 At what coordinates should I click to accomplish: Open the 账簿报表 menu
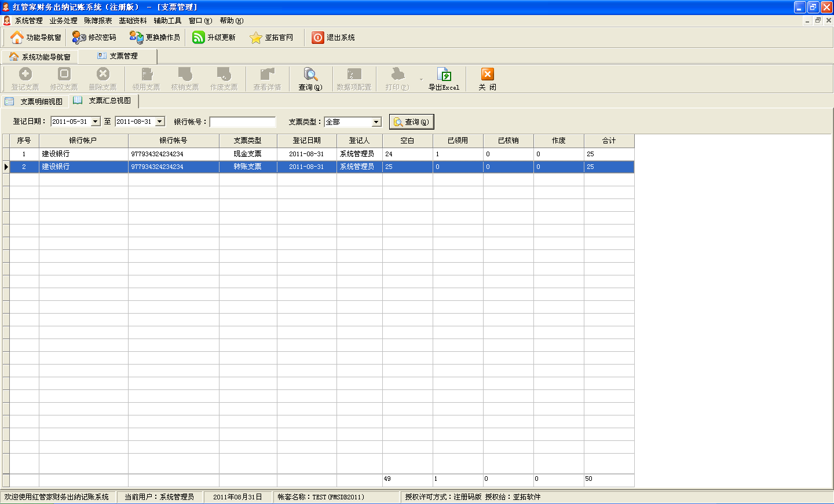(98, 21)
